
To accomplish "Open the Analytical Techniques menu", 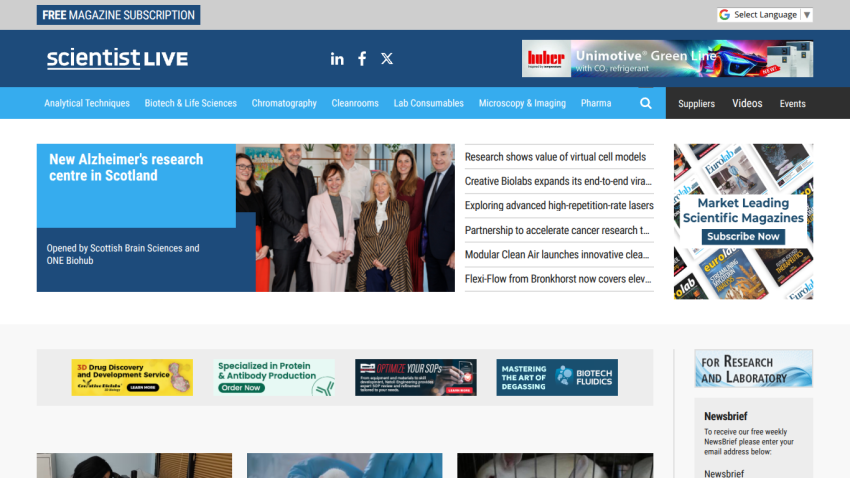I will click(87, 103).
